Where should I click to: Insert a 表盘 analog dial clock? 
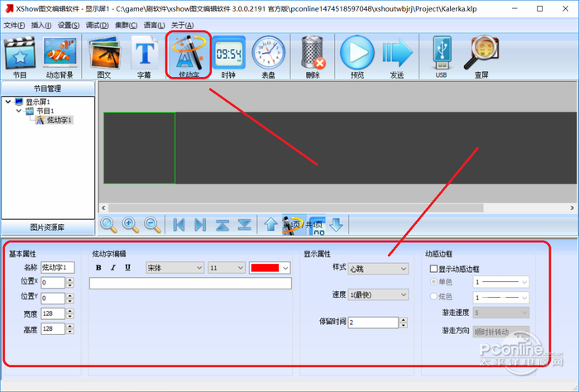pos(269,57)
